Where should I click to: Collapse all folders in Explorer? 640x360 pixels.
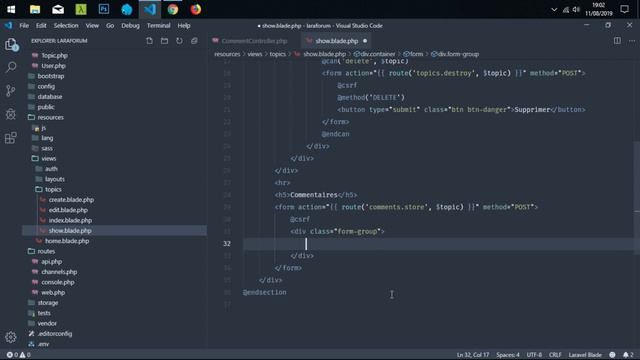pos(194,41)
